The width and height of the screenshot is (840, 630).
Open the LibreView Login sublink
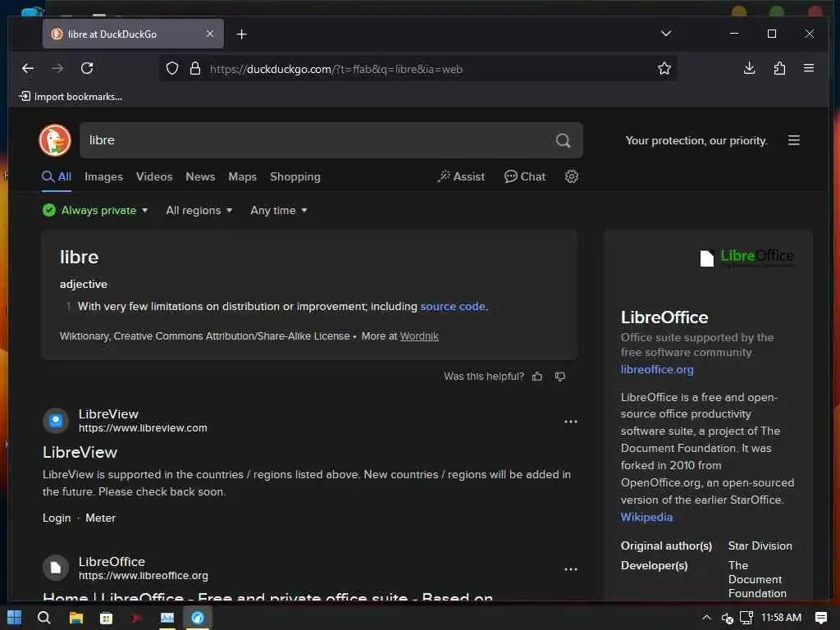57,518
